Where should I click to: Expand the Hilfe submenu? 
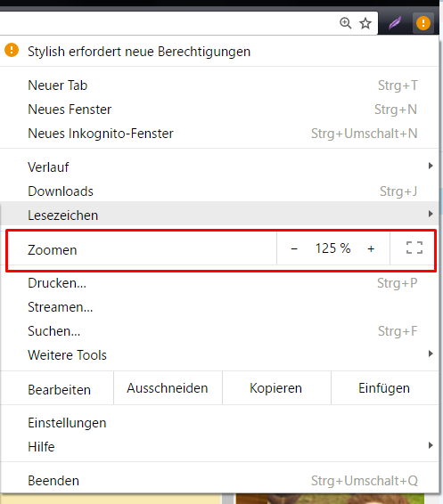coord(219,446)
